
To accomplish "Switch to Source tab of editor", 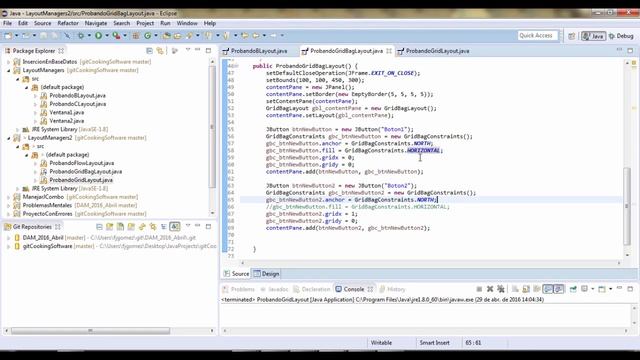I will pos(236,274).
